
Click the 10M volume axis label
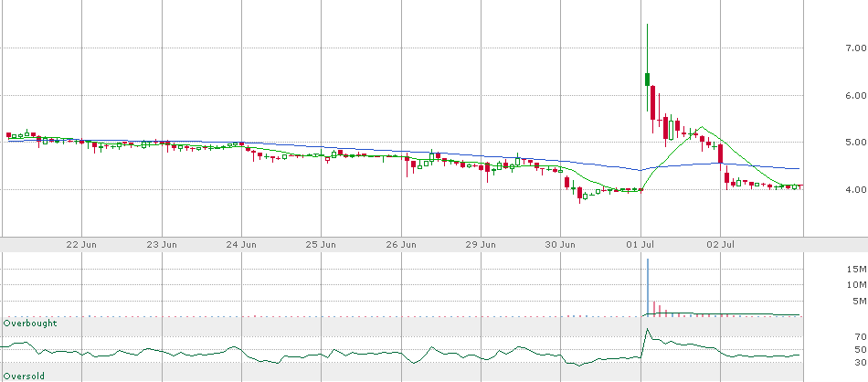pos(857,284)
